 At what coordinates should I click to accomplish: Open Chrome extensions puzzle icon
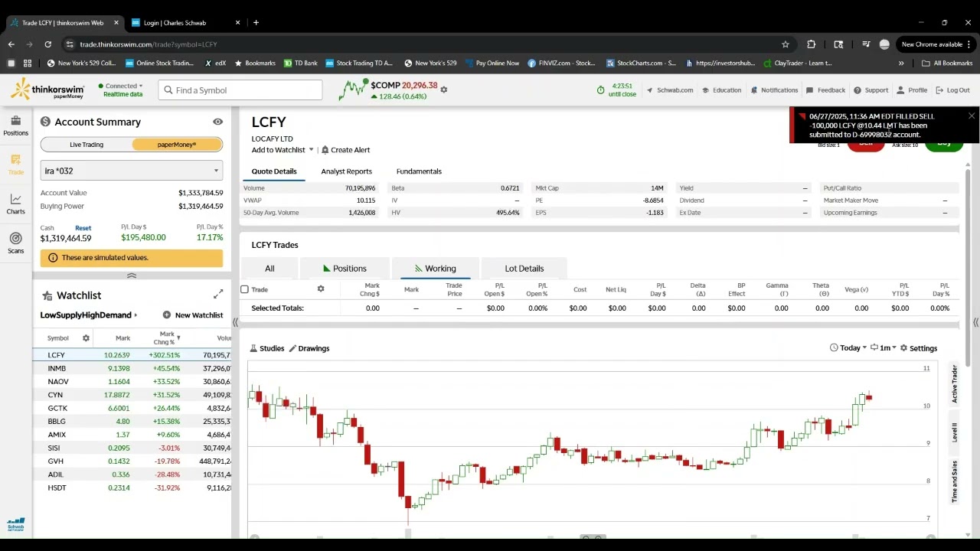click(x=811, y=44)
